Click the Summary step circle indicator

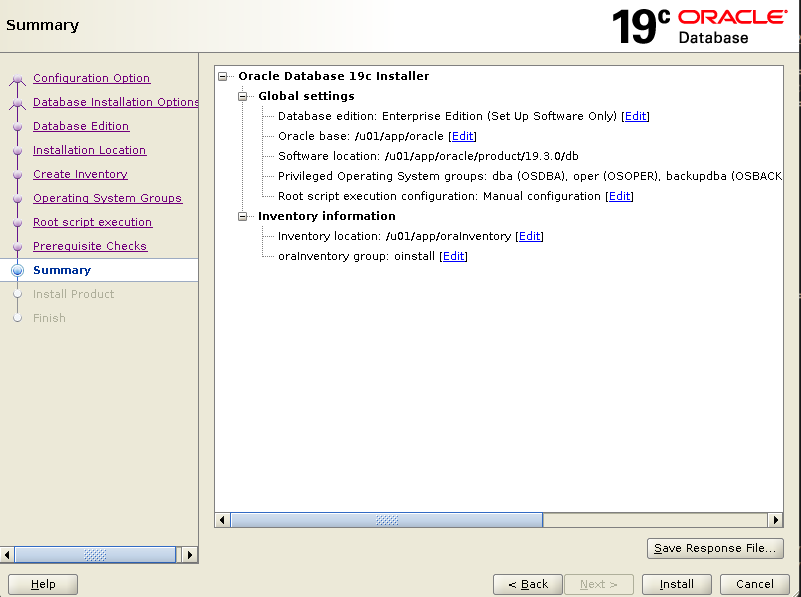[x=17, y=270]
